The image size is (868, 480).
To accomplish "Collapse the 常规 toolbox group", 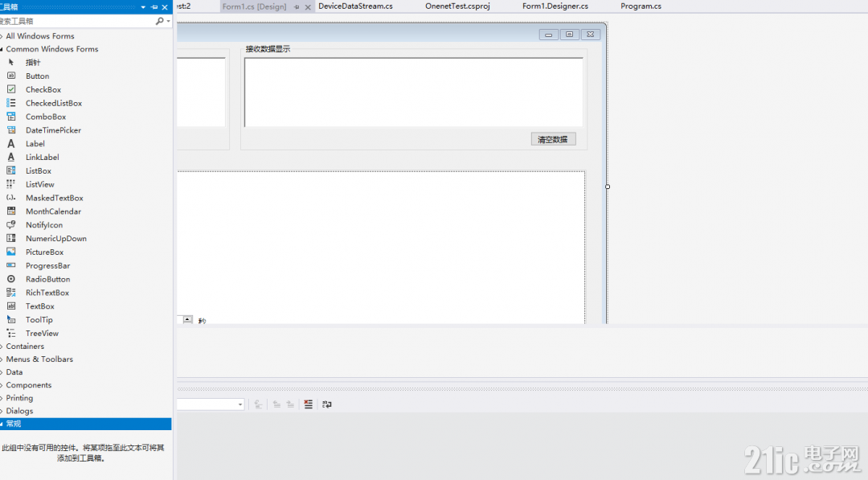I will [x=2, y=424].
